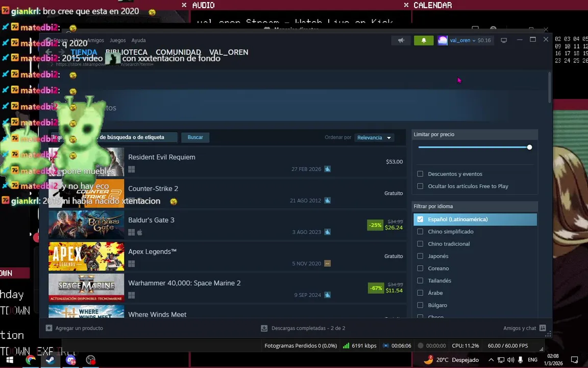This screenshot has width=588, height=368.
Task: Open the green notifications bell
Action: point(424,40)
